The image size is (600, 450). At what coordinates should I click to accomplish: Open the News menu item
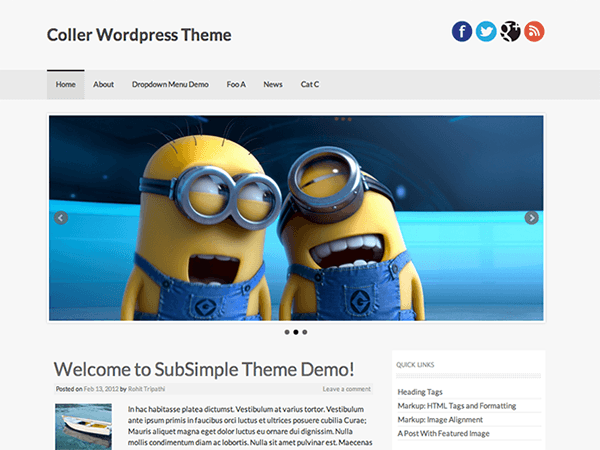click(x=273, y=85)
